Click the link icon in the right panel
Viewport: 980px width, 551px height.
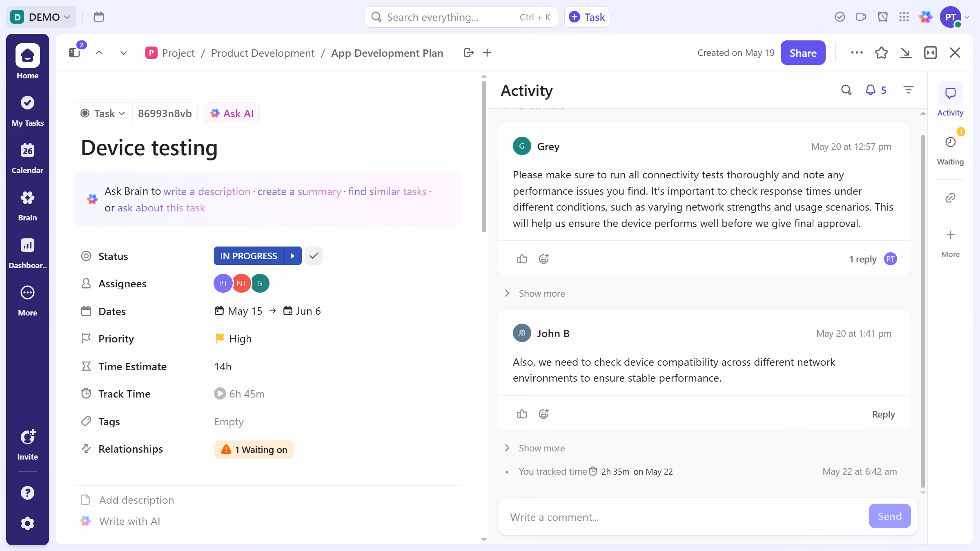951,198
